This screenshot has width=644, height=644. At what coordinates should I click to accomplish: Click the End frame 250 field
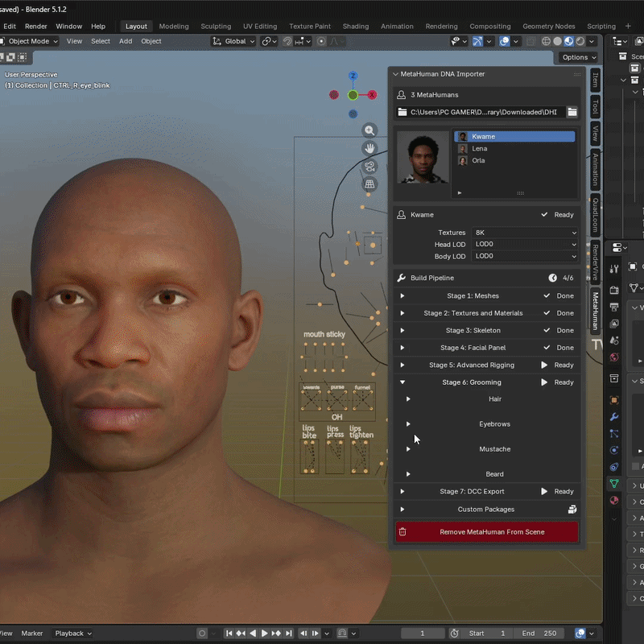[x=539, y=634]
